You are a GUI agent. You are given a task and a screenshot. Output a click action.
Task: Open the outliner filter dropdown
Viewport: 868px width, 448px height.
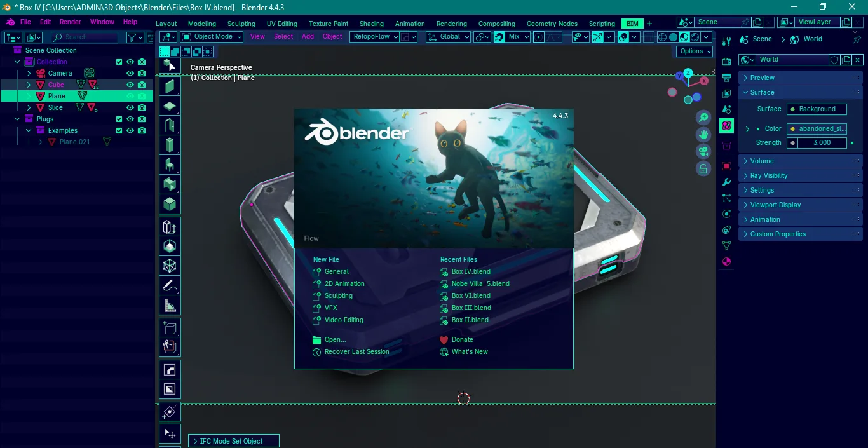pyautogui.click(x=135, y=37)
